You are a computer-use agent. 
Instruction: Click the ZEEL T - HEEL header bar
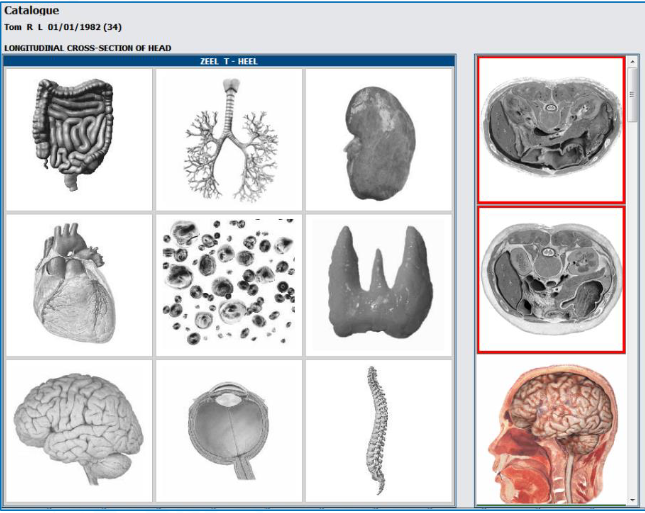pyautogui.click(x=229, y=61)
